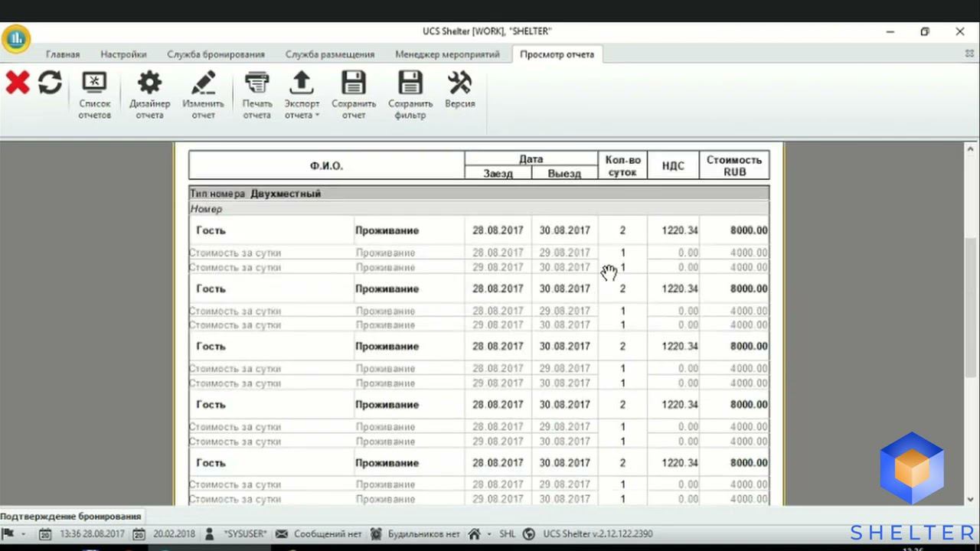Open Дизайнер отчета gear tool
The width and height of the screenshot is (980, 551).
coord(149,95)
